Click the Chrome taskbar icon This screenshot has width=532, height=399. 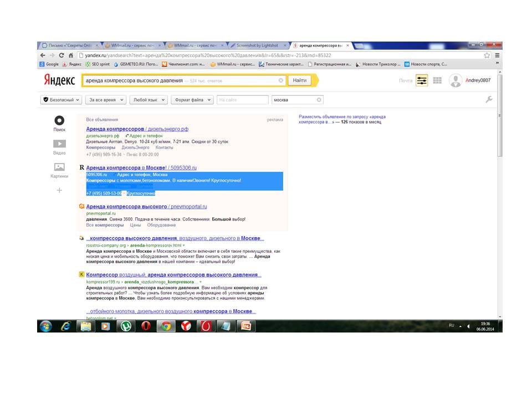166,326
